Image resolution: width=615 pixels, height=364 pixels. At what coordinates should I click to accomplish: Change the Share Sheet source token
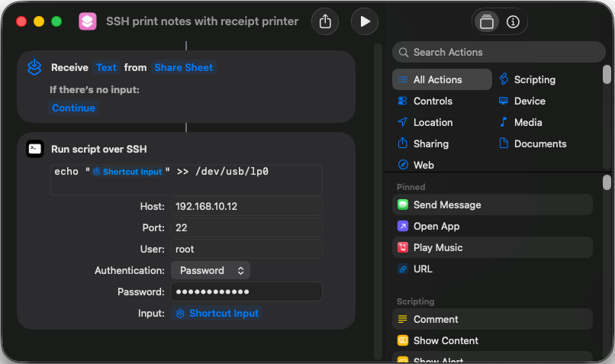[184, 67]
